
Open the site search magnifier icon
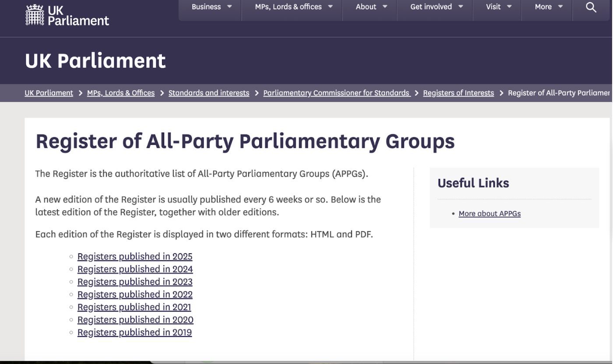[x=591, y=7]
